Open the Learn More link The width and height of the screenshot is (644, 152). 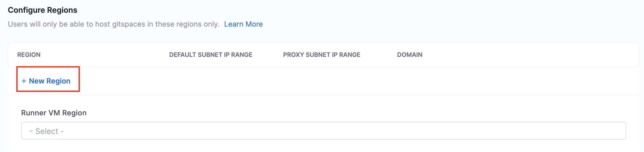[243, 24]
